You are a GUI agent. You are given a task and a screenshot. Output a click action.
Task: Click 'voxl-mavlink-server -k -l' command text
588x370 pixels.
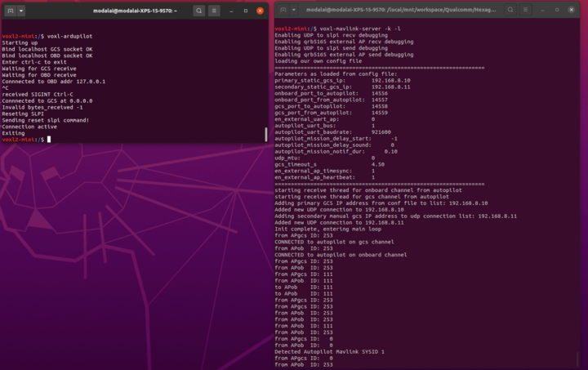[360, 29]
